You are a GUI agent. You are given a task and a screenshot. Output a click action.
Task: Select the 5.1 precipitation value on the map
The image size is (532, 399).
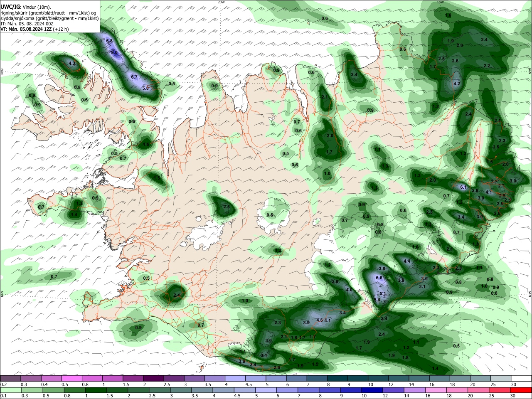pyautogui.click(x=383, y=294)
